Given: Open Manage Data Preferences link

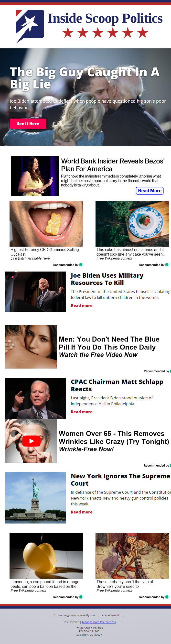Looking at the screenshot, I should click(99, 622).
